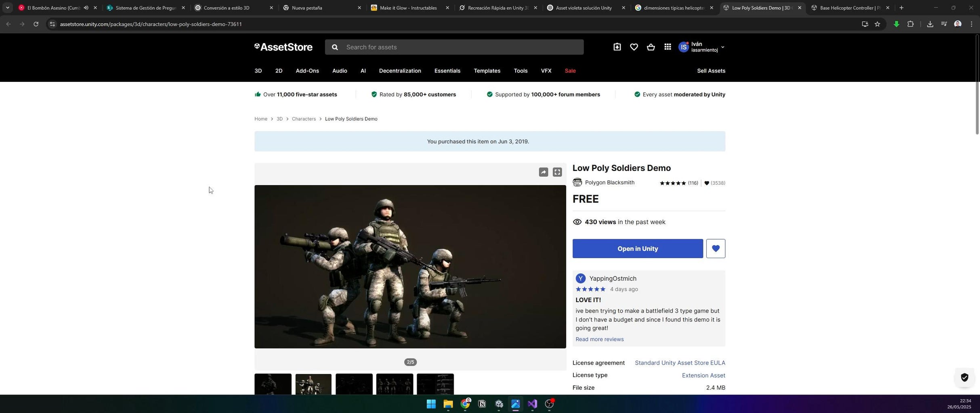Click the site information icon in address bar
Image resolution: width=980 pixels, height=413 pixels.
[x=52, y=24]
